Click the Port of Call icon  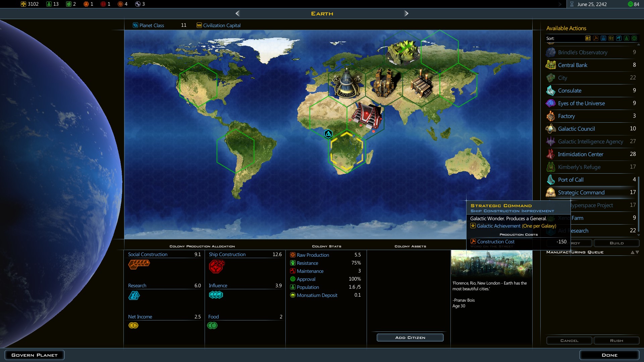point(550,180)
